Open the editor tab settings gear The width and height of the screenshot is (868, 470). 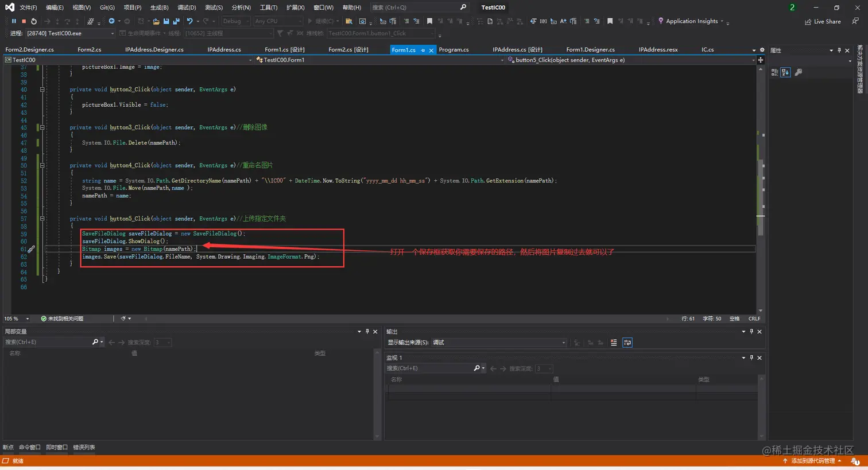coord(762,50)
